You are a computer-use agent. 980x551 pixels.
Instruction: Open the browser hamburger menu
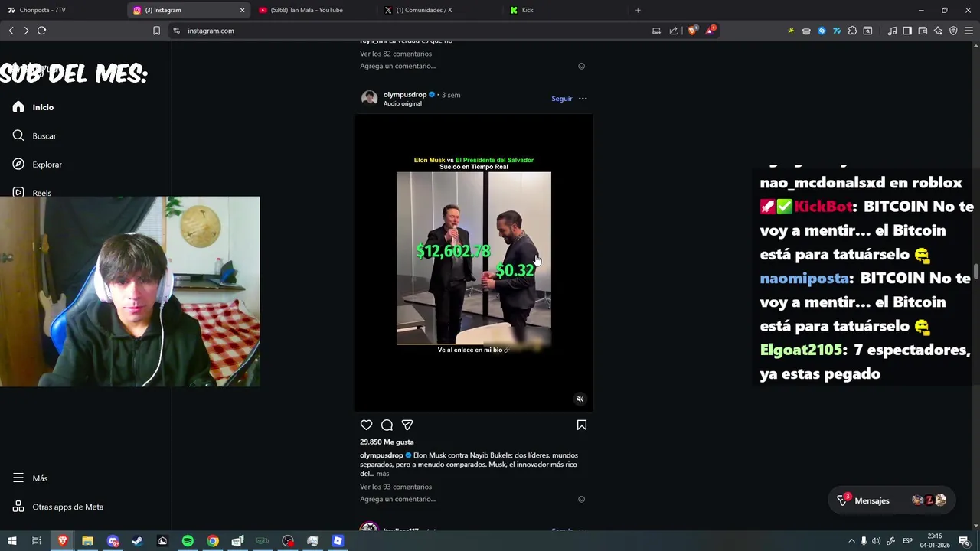coord(969,31)
